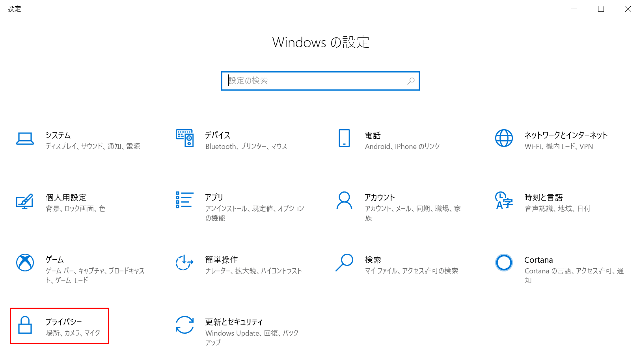Open the ネットワークとインターネット globe icon
Image resolution: width=641 pixels, height=364 pixels.
tap(504, 138)
